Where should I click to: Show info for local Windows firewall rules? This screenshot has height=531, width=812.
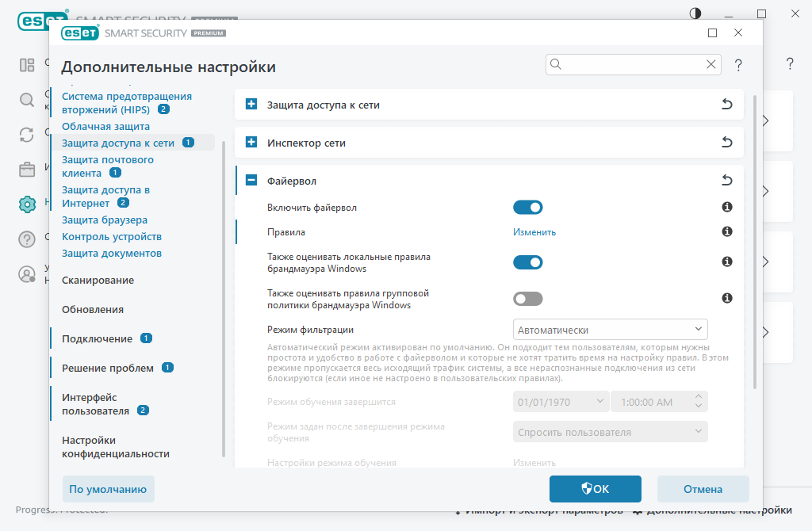click(727, 262)
